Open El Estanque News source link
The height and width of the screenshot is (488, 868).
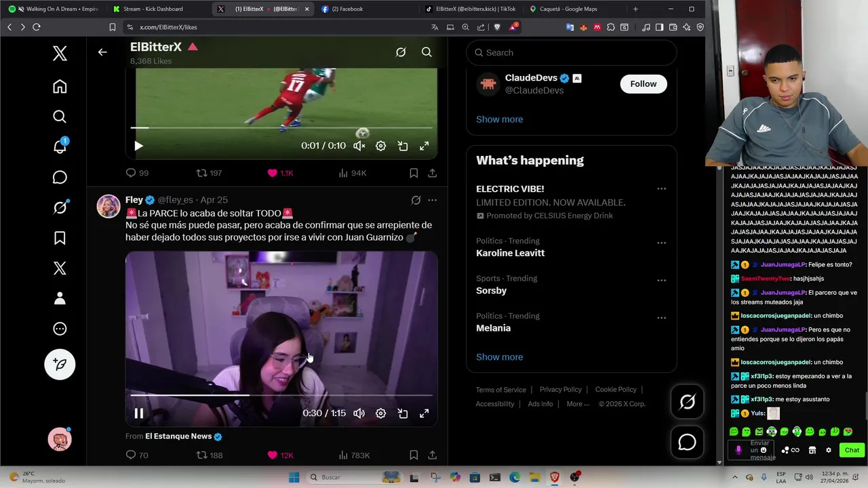(178, 436)
